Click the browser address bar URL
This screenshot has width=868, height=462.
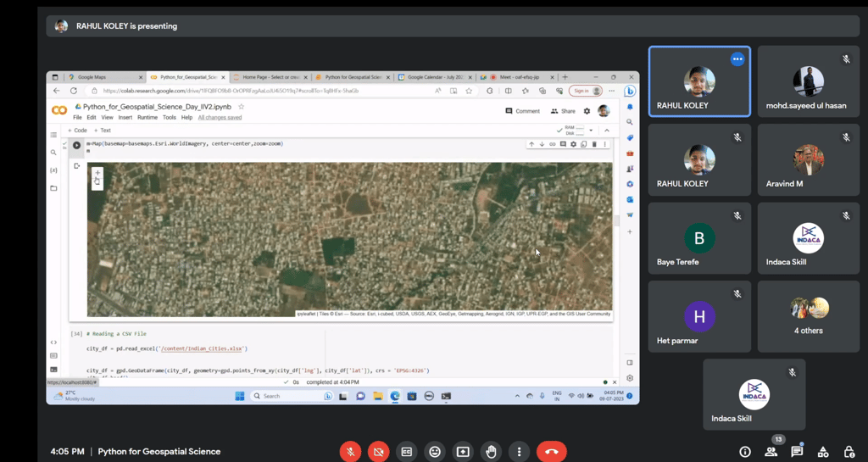(x=231, y=91)
